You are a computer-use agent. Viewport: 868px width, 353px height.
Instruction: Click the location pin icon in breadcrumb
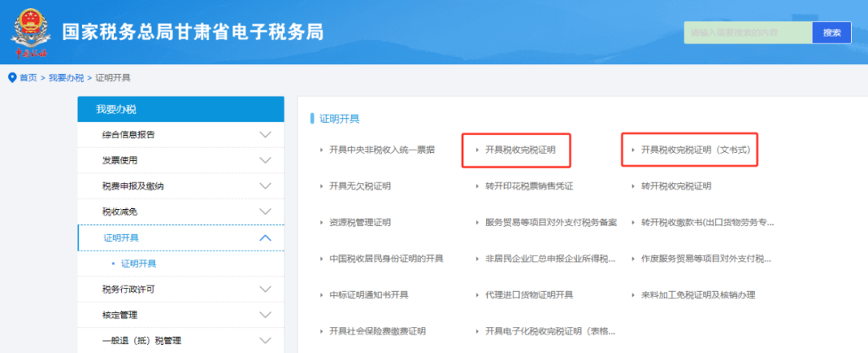pos(12,77)
